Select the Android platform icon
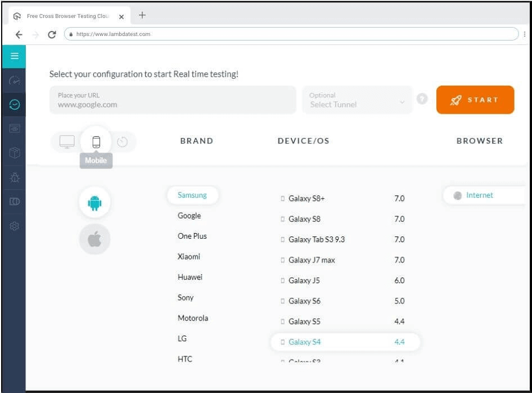Image resolution: width=532 pixels, height=393 pixels. pyautogui.click(x=94, y=203)
